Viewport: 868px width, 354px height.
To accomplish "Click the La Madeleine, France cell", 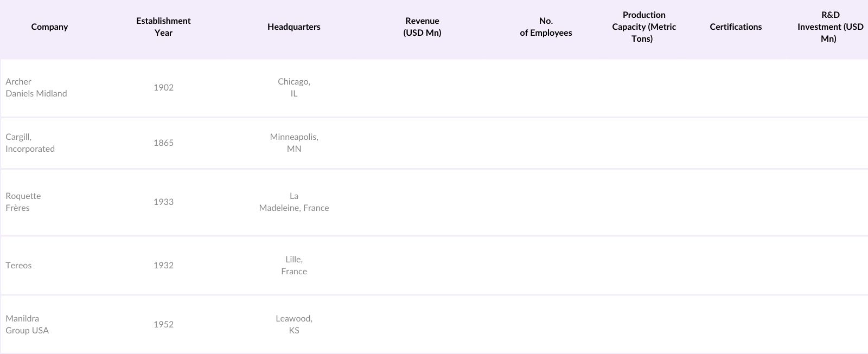I will coord(294,202).
